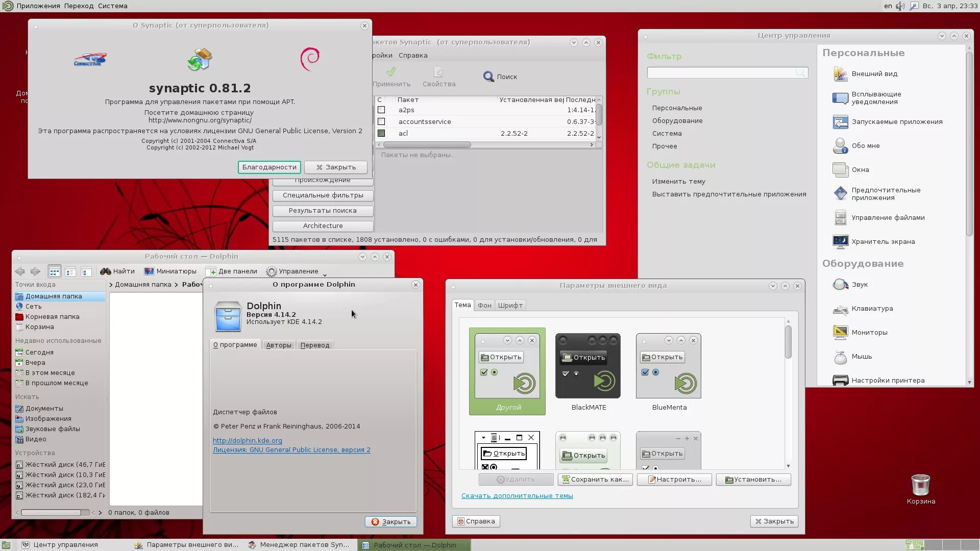
Task: Open the Mouse settings icon
Action: [840, 357]
